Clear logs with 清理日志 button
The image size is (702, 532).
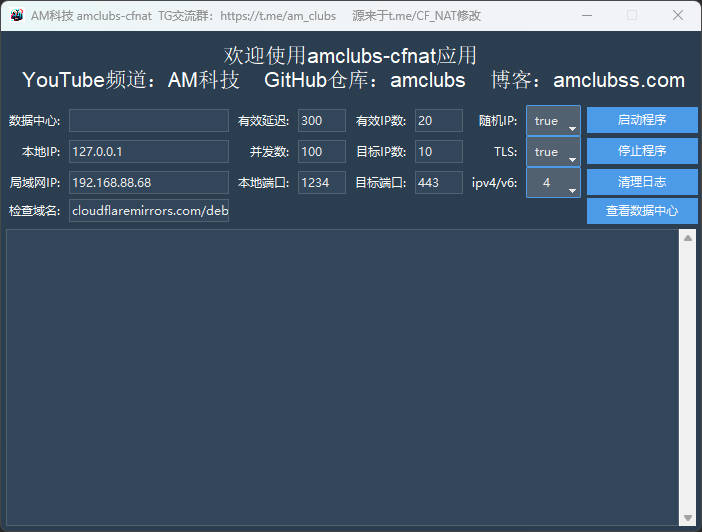642,182
